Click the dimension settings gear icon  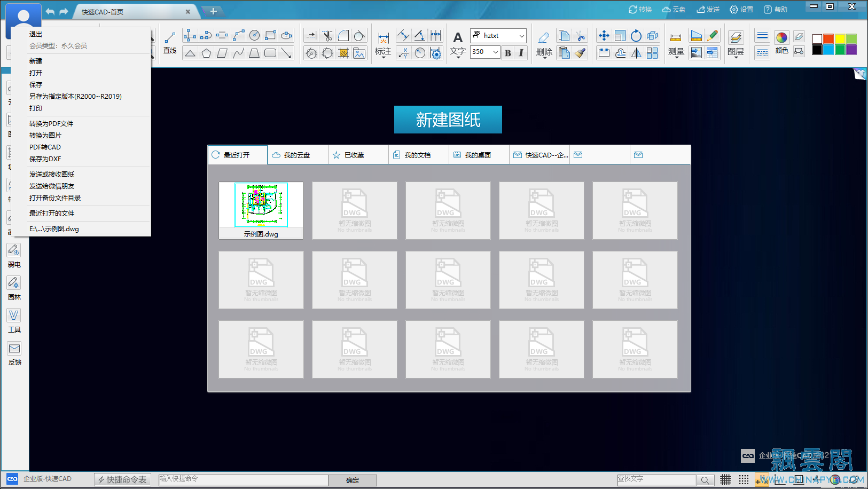pyautogui.click(x=436, y=53)
